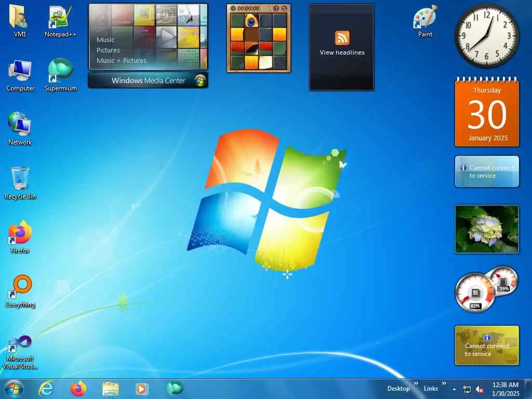Click the weather gadget Cannot connect message

click(491, 171)
